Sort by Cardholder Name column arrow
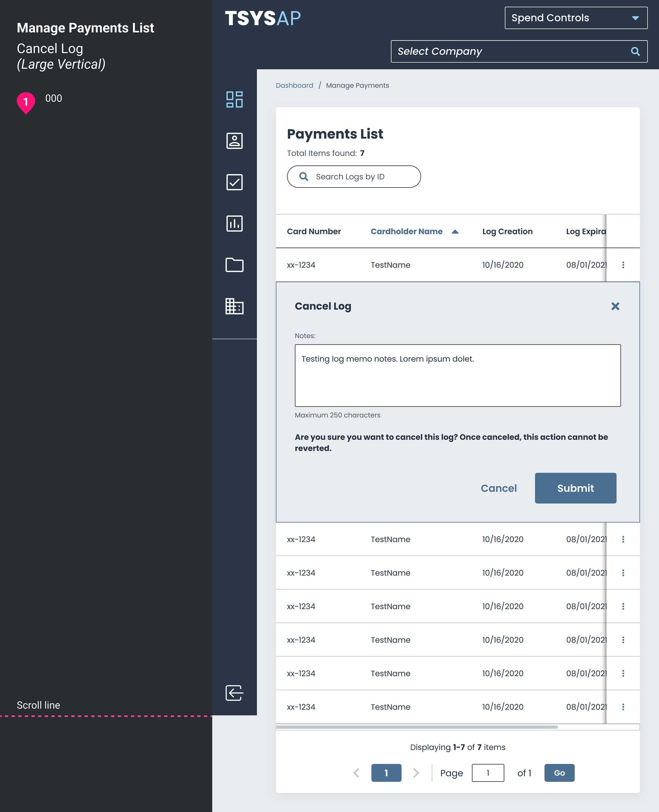 point(455,232)
